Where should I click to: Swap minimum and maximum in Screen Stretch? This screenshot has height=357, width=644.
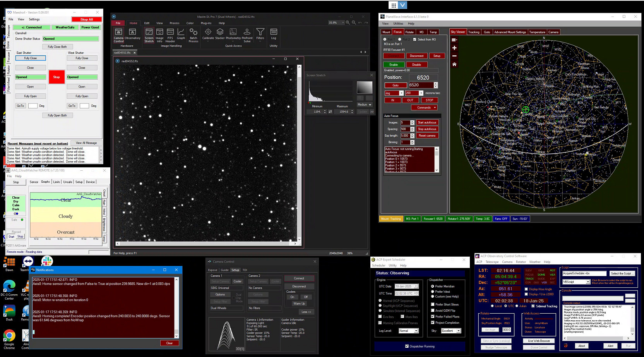pyautogui.click(x=330, y=112)
